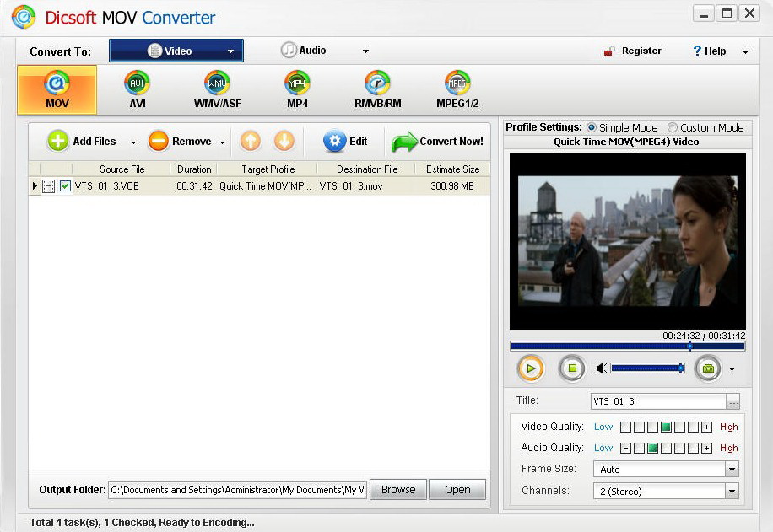This screenshot has width=773, height=532.
Task: Click the green Add Files plus icon
Action: click(57, 142)
